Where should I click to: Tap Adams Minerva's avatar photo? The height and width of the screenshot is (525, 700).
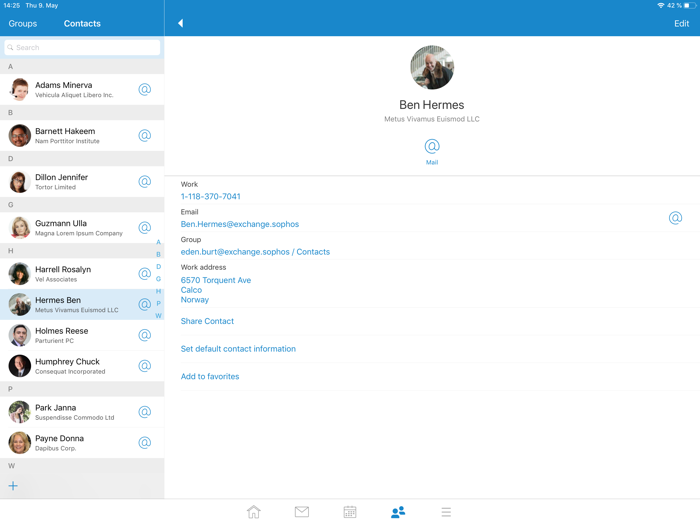coord(20,89)
